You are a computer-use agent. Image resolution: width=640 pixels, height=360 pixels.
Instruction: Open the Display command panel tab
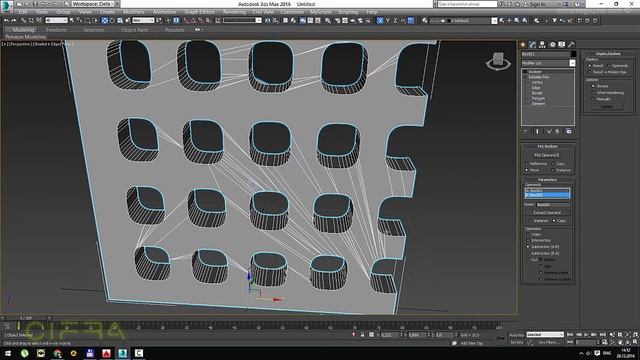tap(562, 44)
